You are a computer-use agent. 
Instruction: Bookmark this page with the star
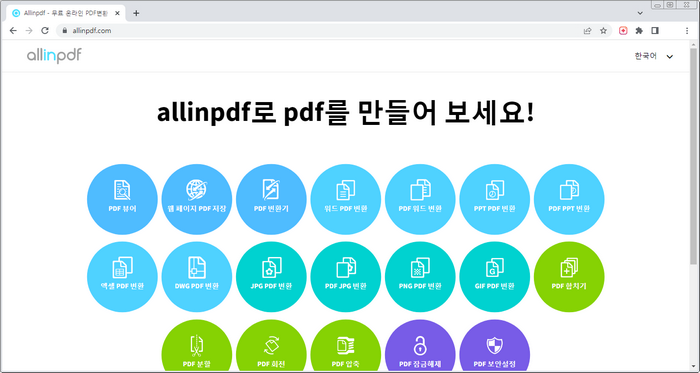point(604,31)
